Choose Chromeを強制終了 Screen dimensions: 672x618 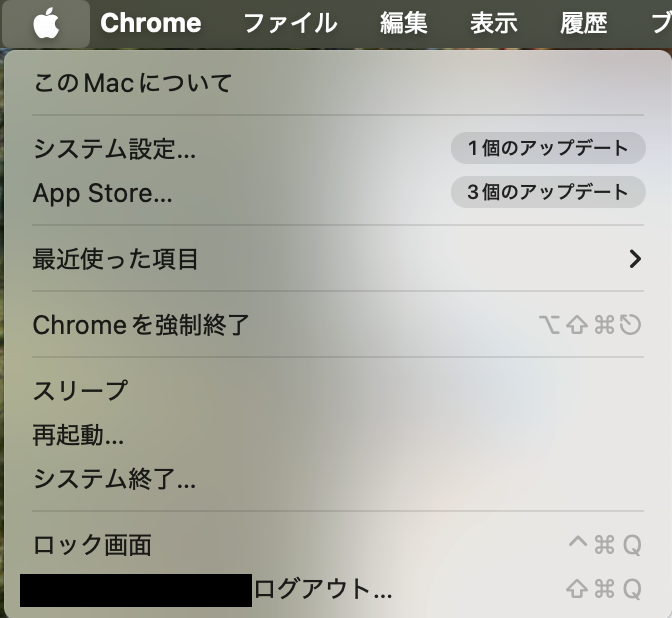pos(338,324)
